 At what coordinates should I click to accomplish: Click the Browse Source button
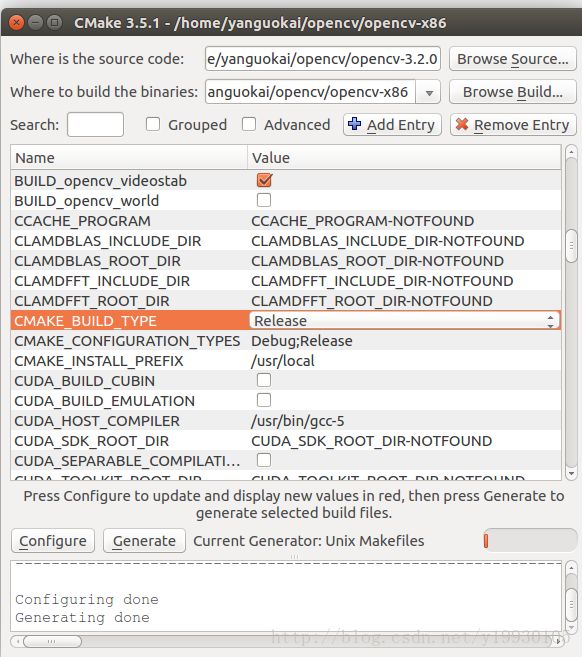(x=512, y=59)
